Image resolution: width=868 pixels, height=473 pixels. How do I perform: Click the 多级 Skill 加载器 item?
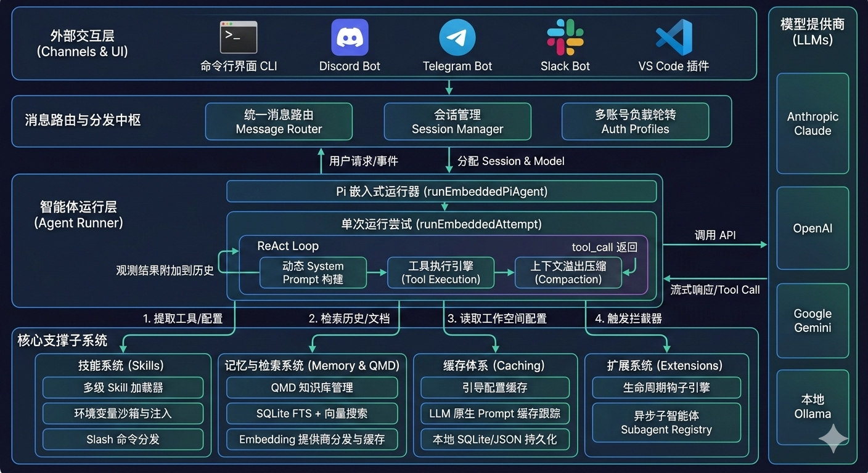[123, 387]
